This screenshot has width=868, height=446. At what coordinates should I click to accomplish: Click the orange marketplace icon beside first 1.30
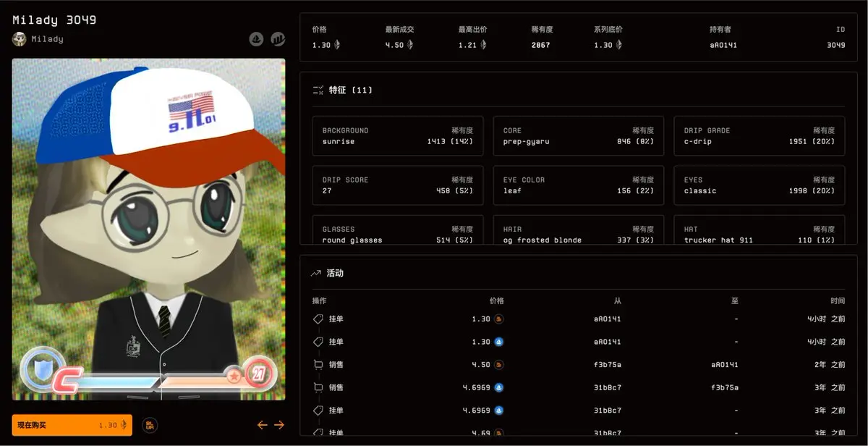pyautogui.click(x=499, y=319)
